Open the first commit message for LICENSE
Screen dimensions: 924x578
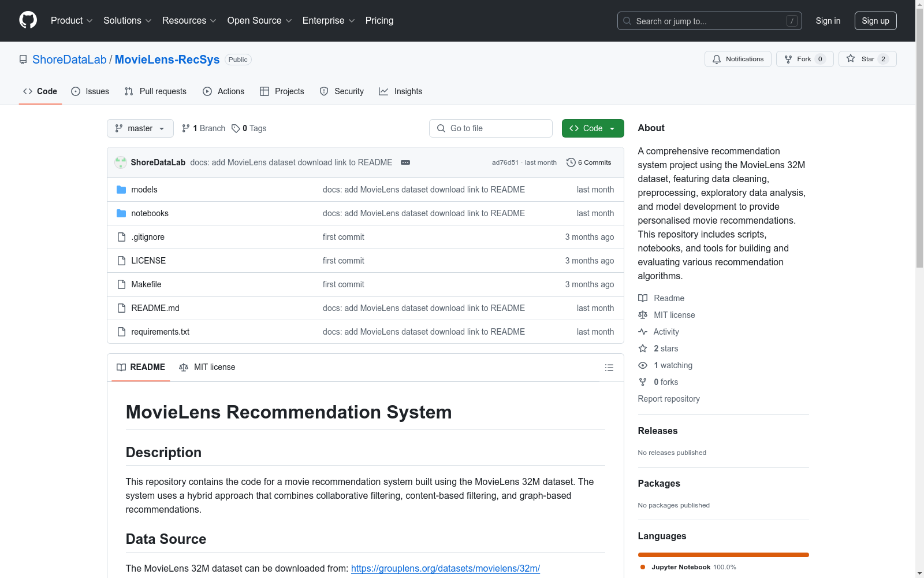[344, 261]
